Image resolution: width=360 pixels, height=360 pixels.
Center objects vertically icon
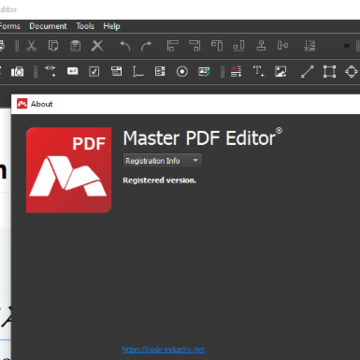283,46
